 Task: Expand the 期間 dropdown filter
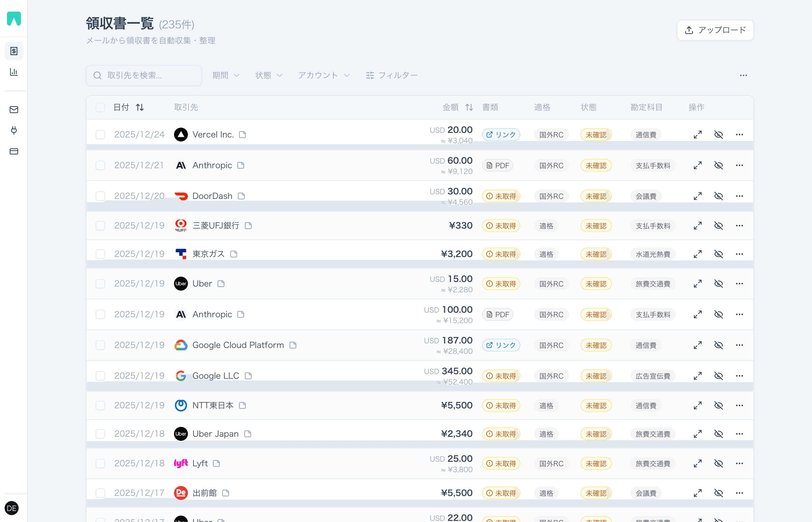(226, 75)
